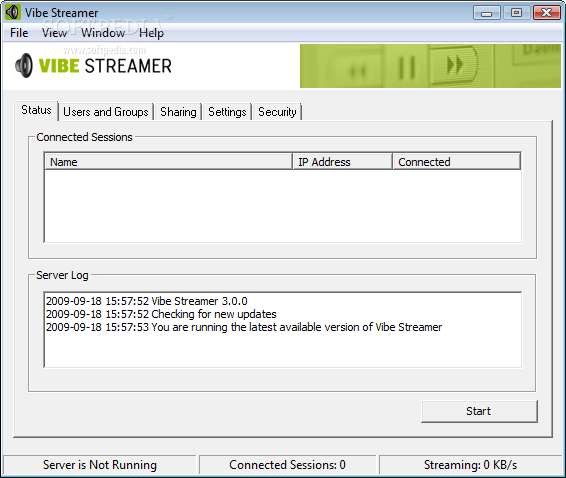The image size is (566, 478).
Task: Click the Vibe Streamer title bar speaker icon
Action: 12,12
